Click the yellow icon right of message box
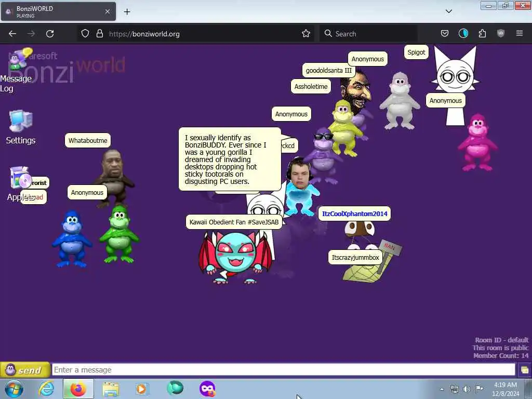The height and width of the screenshot is (399, 532). point(524,370)
